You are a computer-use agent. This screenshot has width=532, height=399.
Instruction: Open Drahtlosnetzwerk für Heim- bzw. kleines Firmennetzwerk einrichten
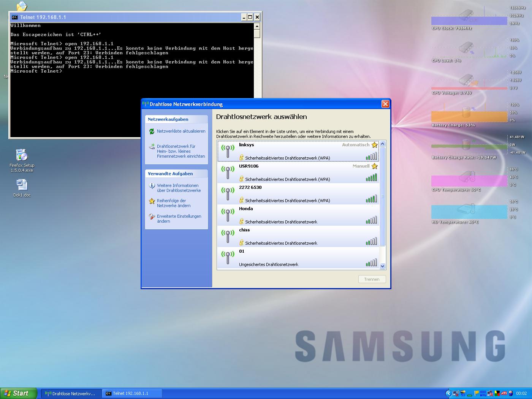point(181,151)
